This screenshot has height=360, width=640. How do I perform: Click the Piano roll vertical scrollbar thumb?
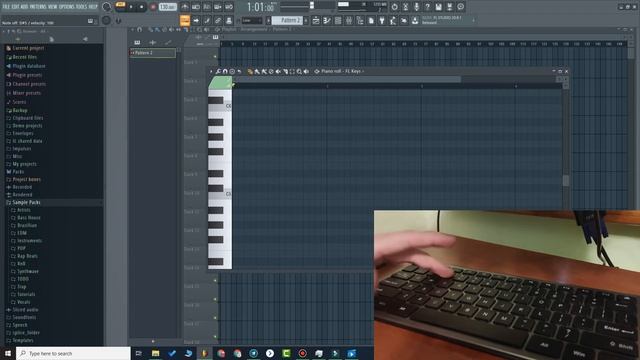[565, 180]
